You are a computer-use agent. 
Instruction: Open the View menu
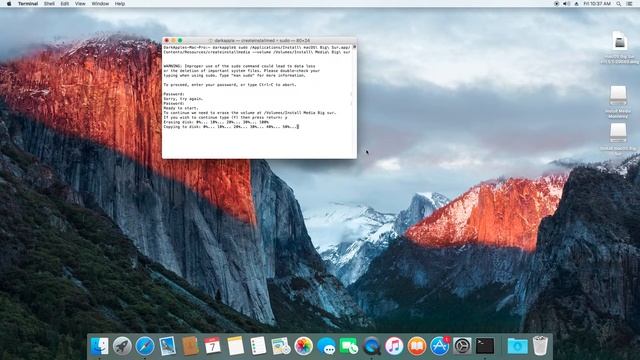[x=80, y=4]
